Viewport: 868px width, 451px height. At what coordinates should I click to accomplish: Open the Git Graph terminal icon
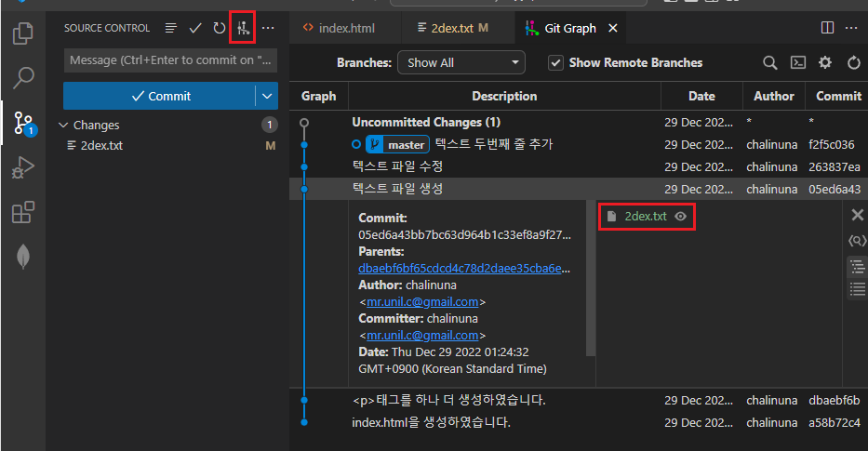coord(797,62)
